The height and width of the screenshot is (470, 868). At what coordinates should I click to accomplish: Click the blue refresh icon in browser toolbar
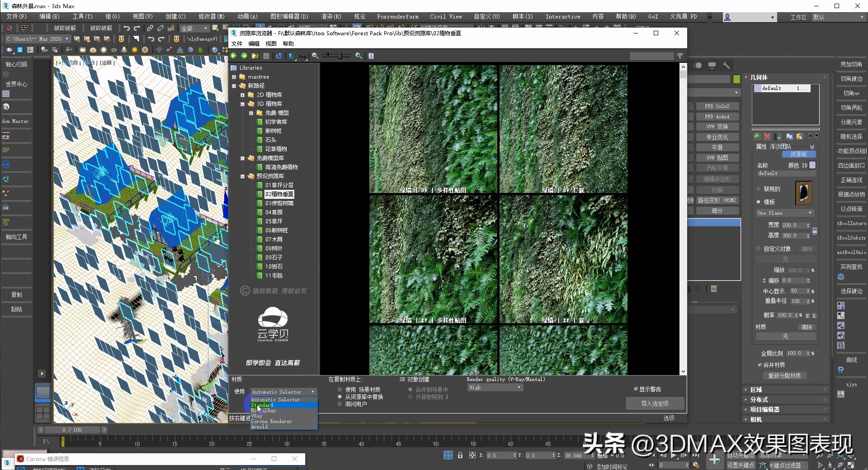pyautogui.click(x=279, y=56)
